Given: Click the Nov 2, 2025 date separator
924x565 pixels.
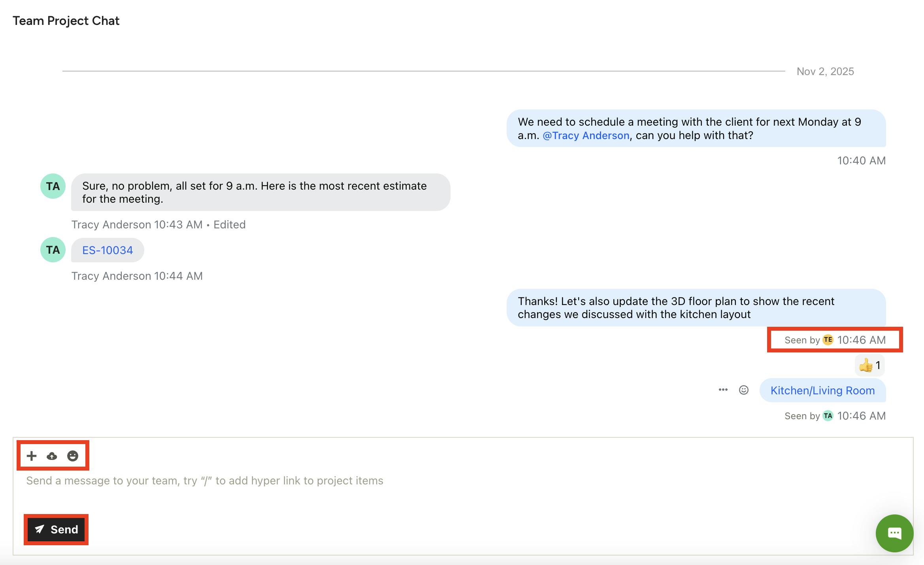Looking at the screenshot, I should [825, 72].
